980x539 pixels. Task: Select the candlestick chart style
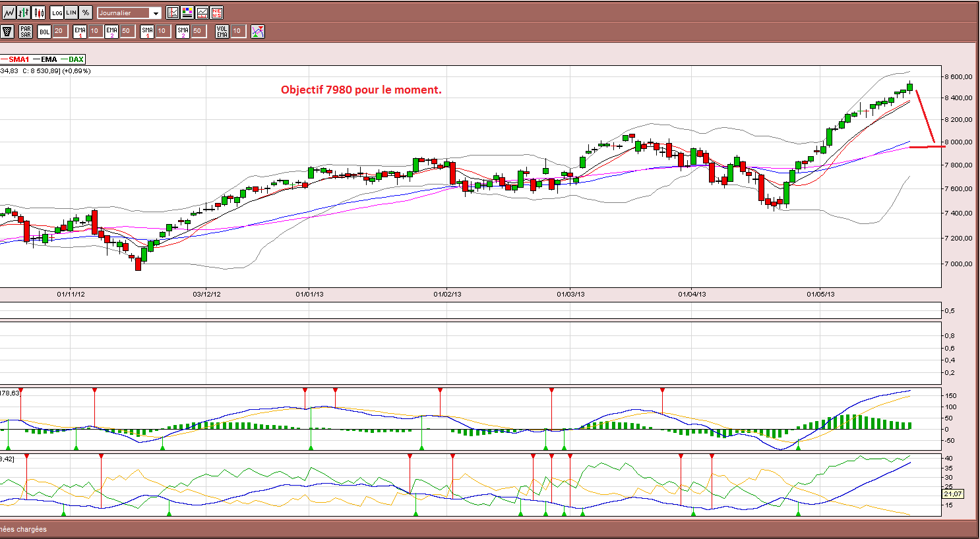click(x=39, y=13)
